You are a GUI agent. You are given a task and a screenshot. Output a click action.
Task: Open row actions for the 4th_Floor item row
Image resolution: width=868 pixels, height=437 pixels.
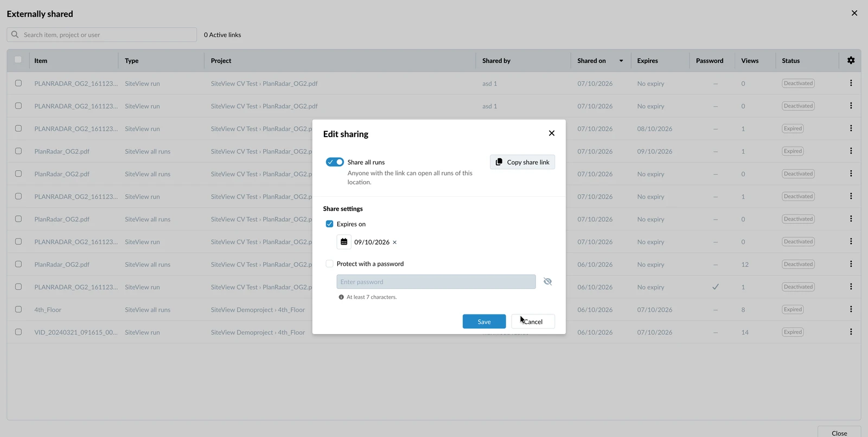point(851,309)
